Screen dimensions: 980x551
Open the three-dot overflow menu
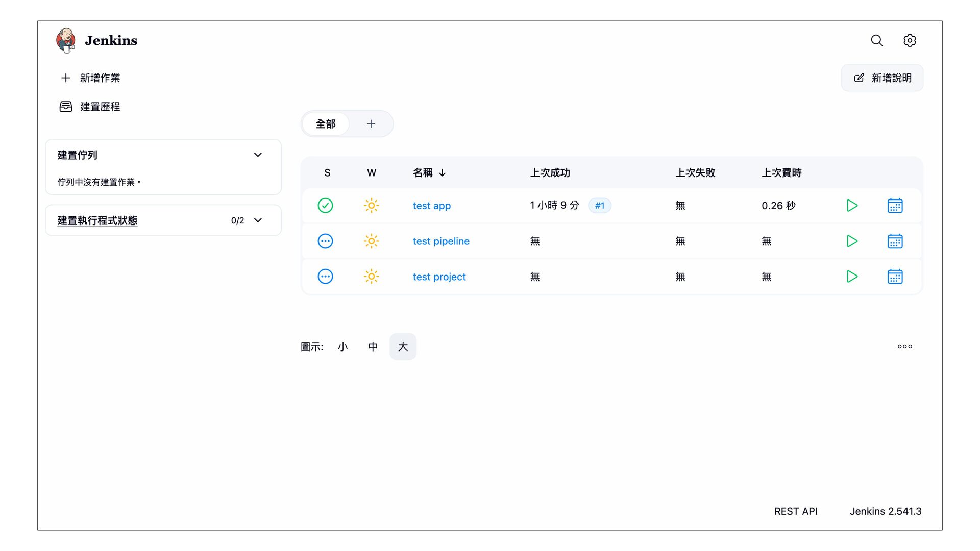[x=904, y=347]
